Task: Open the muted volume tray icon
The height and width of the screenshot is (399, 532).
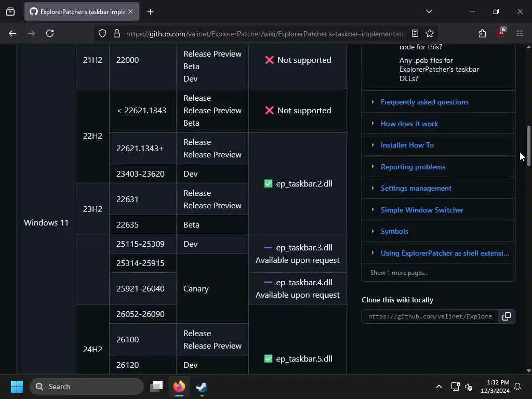Action: pos(469,387)
